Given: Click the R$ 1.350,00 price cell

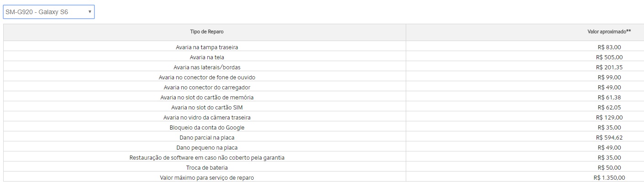Looking at the screenshot, I should (524, 177).
